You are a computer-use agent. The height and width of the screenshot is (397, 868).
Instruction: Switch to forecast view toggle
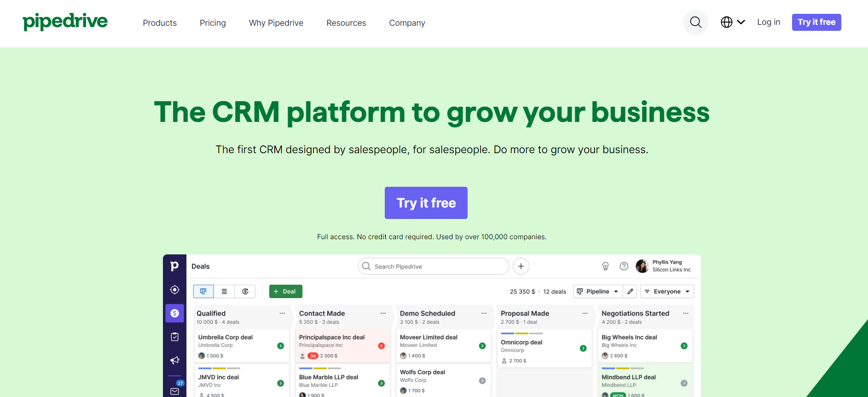245,292
